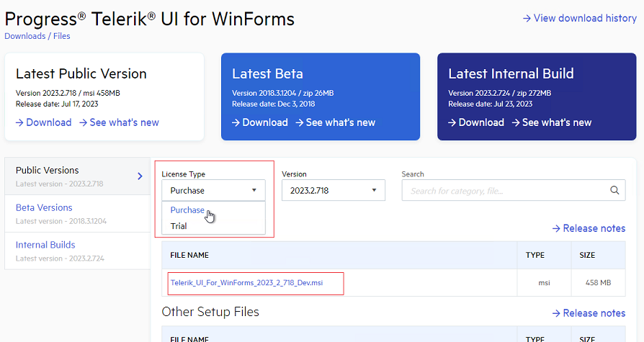Open Release notes for Other Setup Files
Viewport: 644px width, 342px height.
pos(589,313)
